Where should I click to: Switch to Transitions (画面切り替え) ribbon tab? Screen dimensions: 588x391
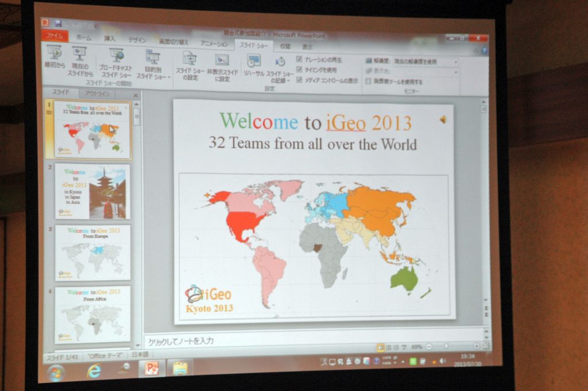click(173, 41)
